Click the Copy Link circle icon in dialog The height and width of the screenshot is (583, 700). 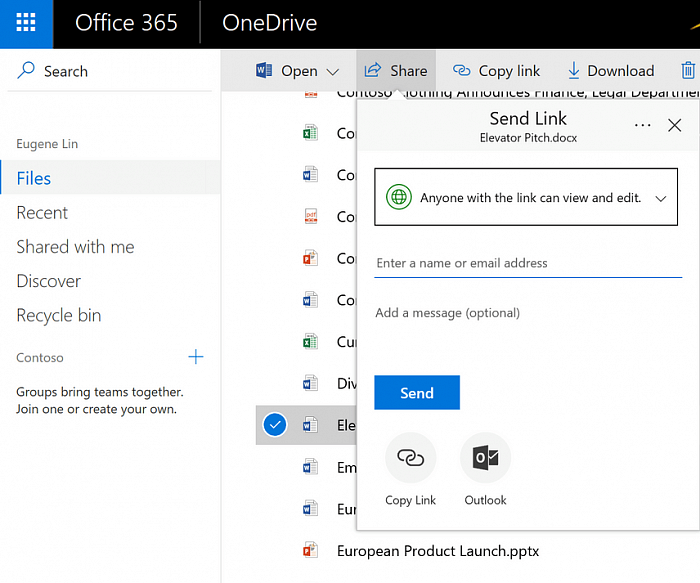pyautogui.click(x=410, y=458)
